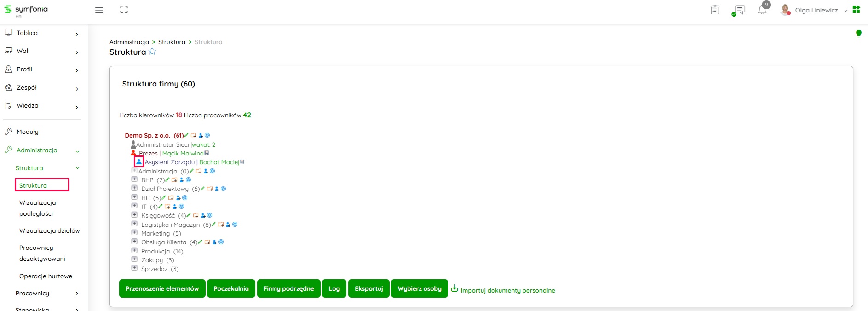The image size is (868, 311).
Task: Click Importuj dokumenty personalne link
Action: tap(507, 290)
